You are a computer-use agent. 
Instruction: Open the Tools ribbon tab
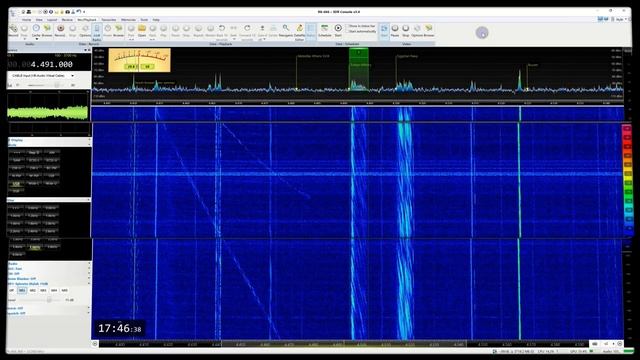coord(144,20)
